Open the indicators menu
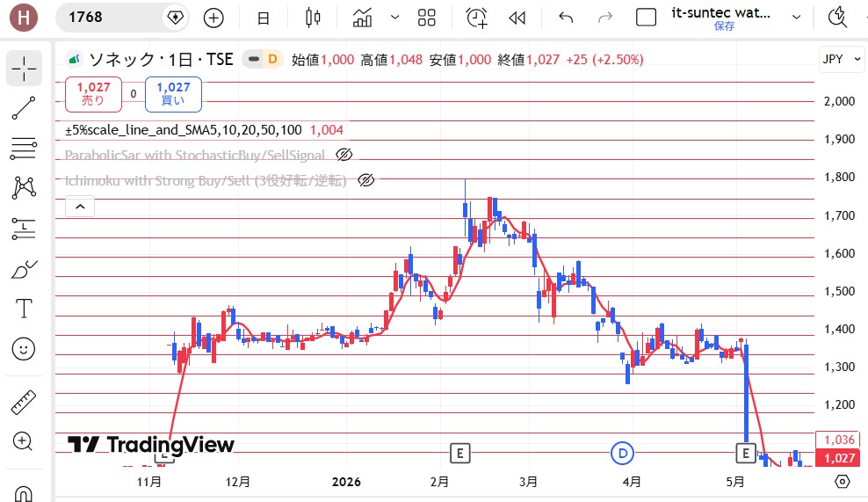868x502 pixels. pyautogui.click(x=363, y=18)
